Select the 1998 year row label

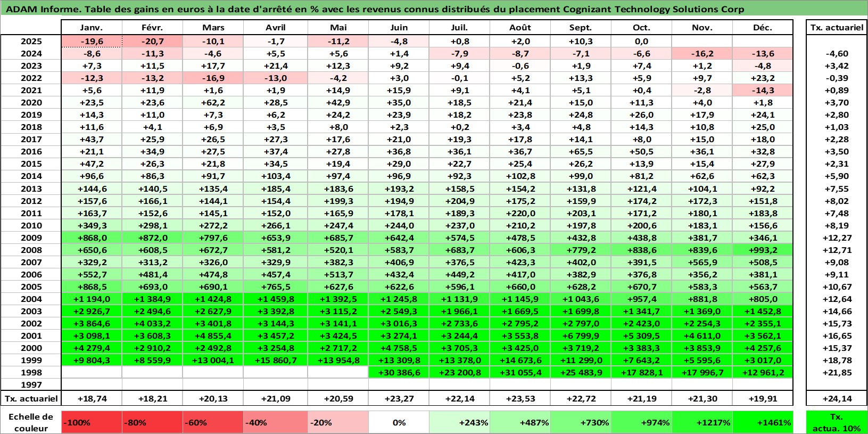(31, 372)
